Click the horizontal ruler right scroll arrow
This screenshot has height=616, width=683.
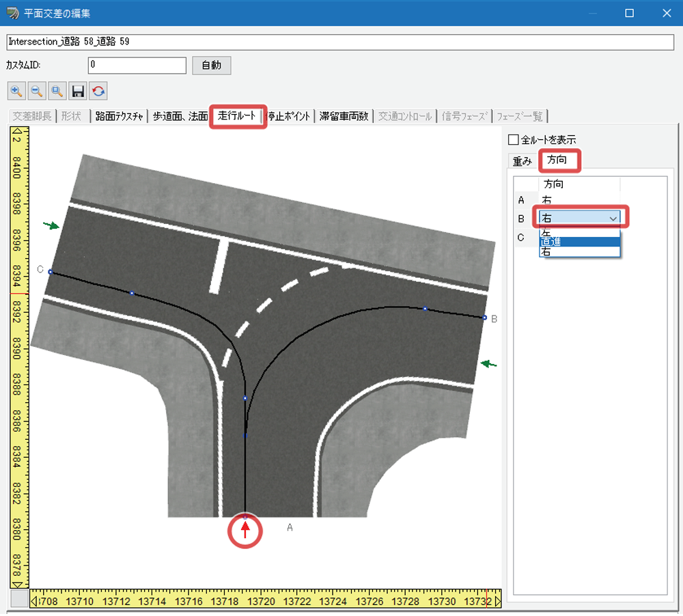pos(497,602)
